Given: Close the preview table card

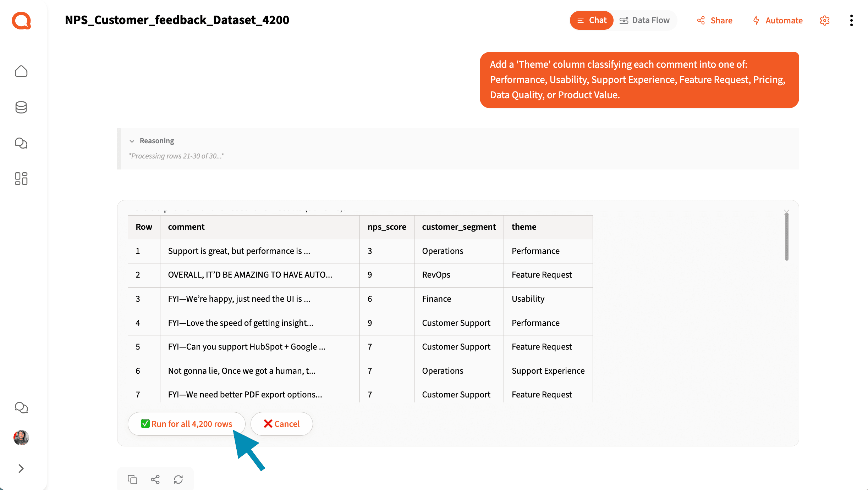Looking at the screenshot, I should (x=786, y=212).
